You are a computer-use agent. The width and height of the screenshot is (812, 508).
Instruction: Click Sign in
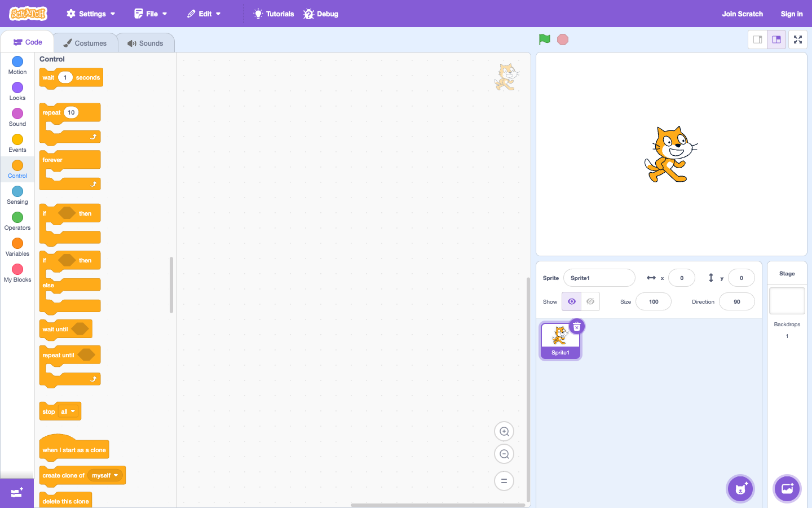791,14
